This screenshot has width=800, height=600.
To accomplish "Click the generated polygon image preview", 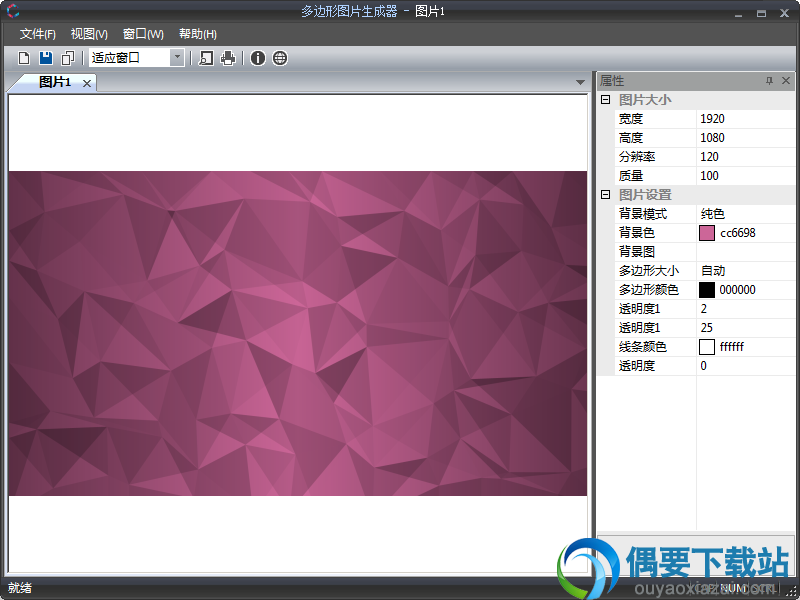I will click(298, 333).
